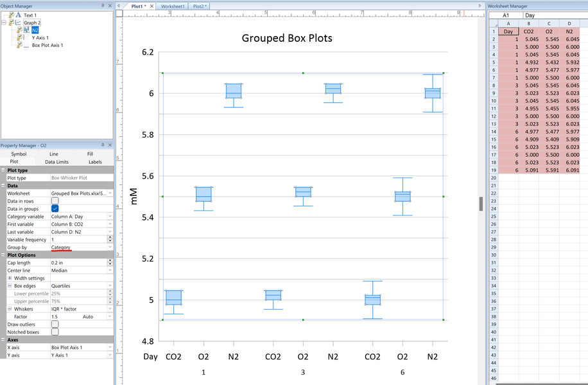
Task: Select column header D in worksheet
Action: [x=569, y=24]
